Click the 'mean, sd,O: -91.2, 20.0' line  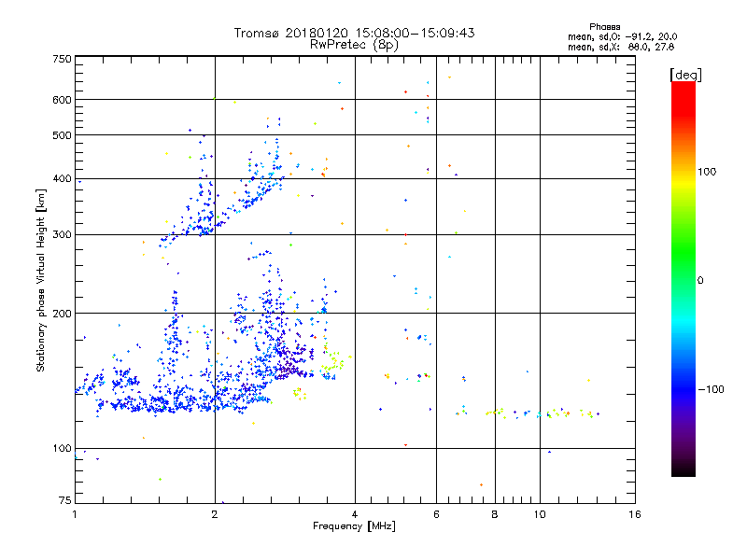click(x=622, y=36)
